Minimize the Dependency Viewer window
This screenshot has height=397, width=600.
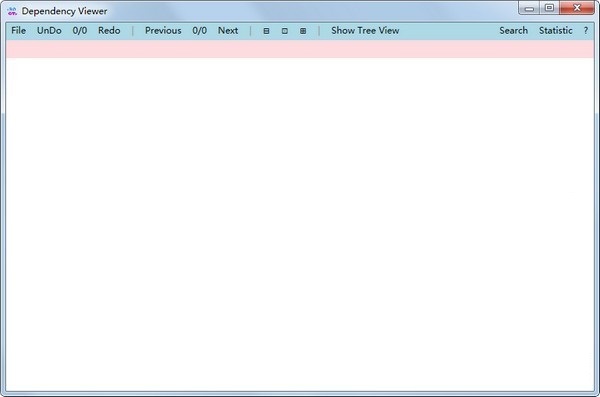pyautogui.click(x=529, y=8)
